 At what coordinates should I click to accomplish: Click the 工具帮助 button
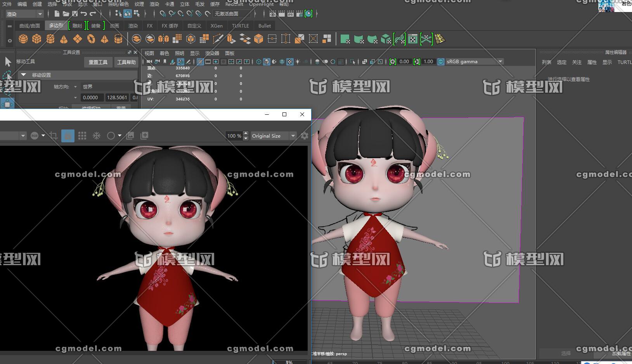(x=126, y=62)
